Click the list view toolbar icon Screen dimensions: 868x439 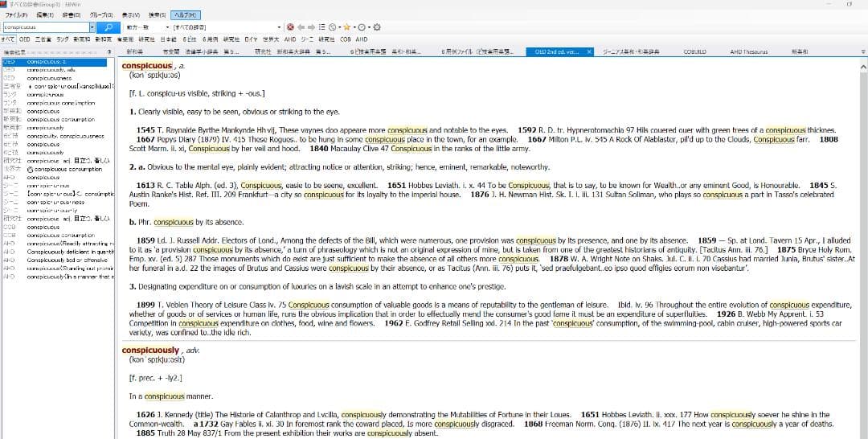click(322, 27)
